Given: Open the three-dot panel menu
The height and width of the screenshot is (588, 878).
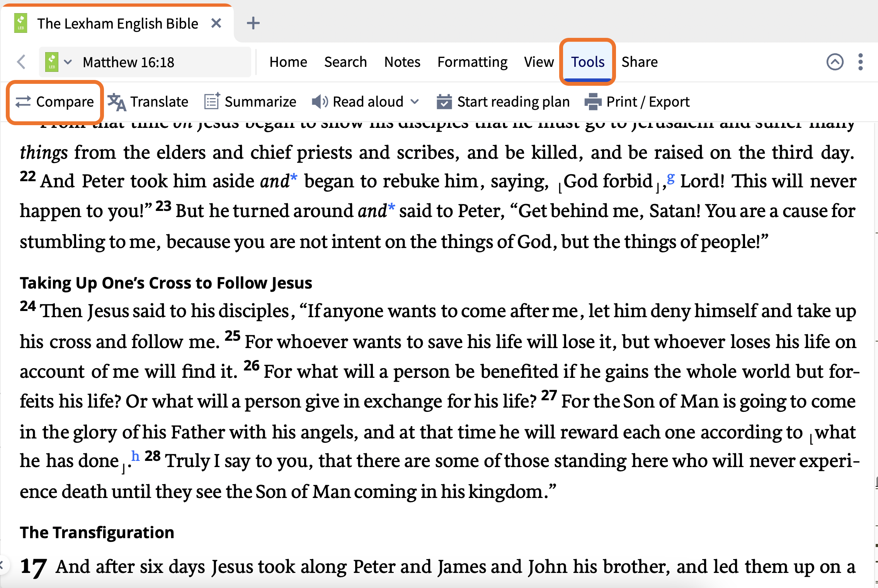Looking at the screenshot, I should point(860,62).
